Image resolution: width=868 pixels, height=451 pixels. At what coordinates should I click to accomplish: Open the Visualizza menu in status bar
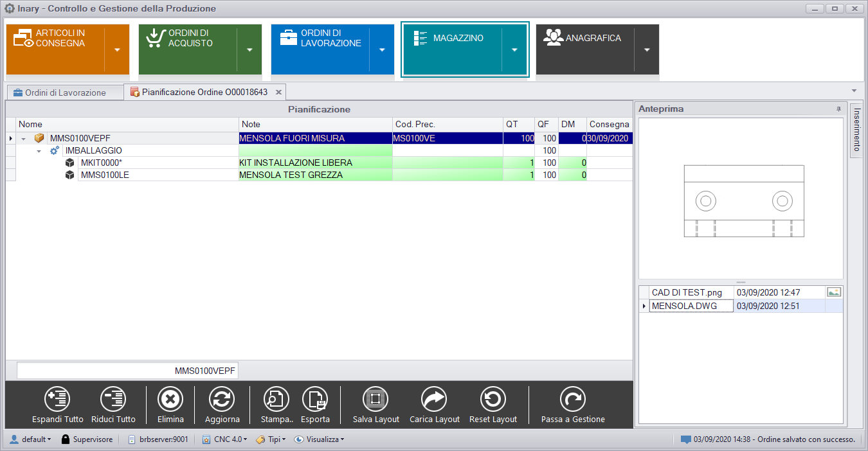pyautogui.click(x=319, y=439)
